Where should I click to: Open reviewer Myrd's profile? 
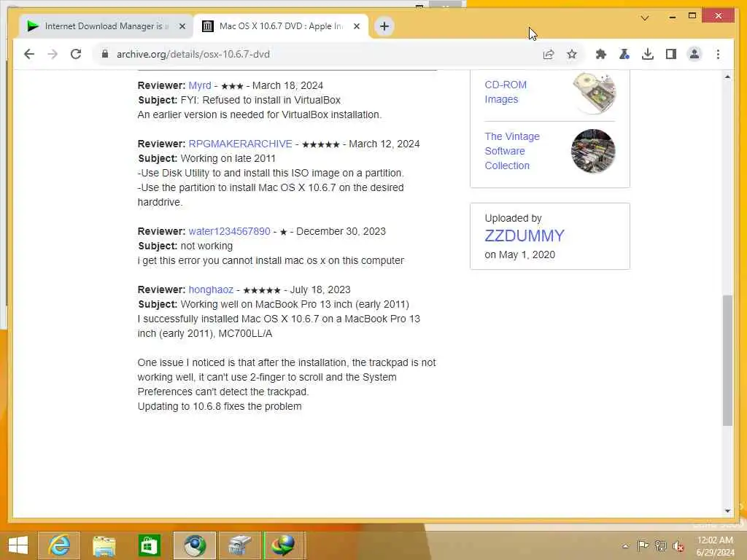(200, 86)
